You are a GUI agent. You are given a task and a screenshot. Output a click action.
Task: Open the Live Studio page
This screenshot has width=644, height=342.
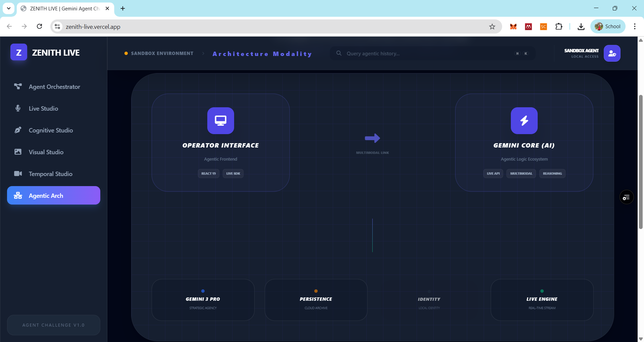[x=54, y=109]
